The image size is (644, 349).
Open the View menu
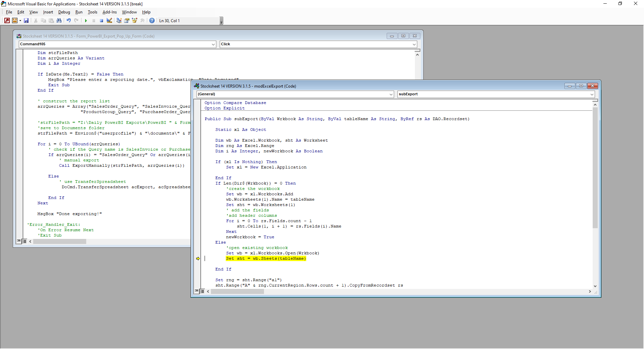point(34,12)
